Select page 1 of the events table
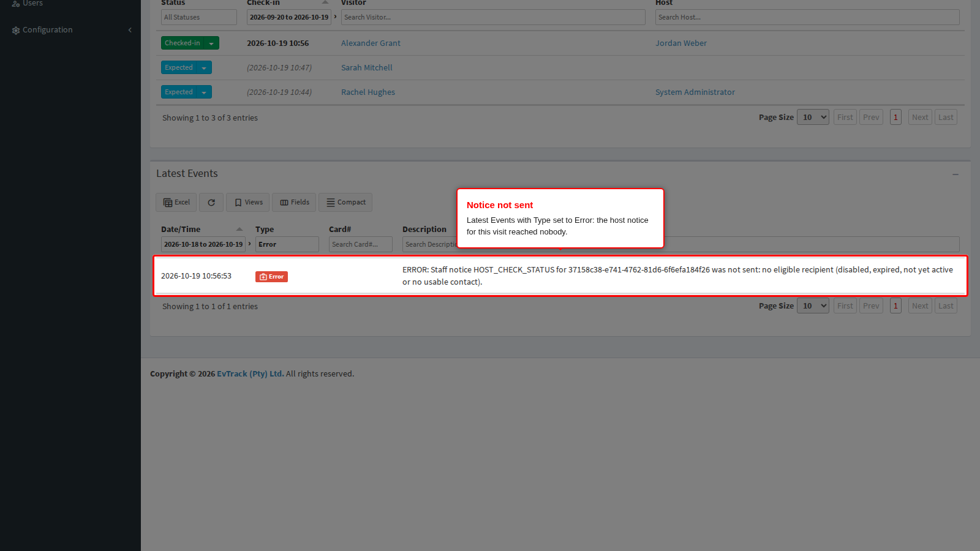980x551 pixels. (x=895, y=306)
